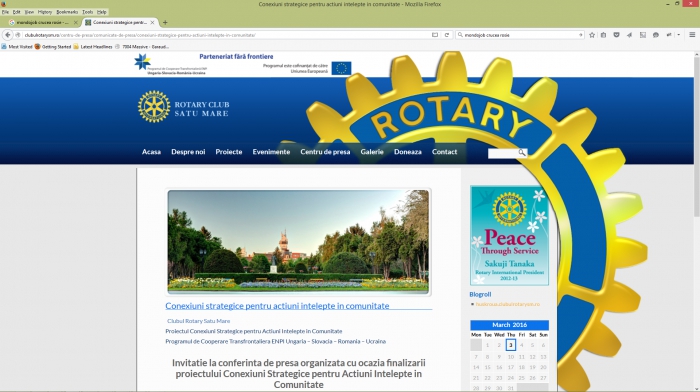Screen dimensions: 700x392
Task: Open the 7904 Massive bookmark
Action: (x=142, y=46)
